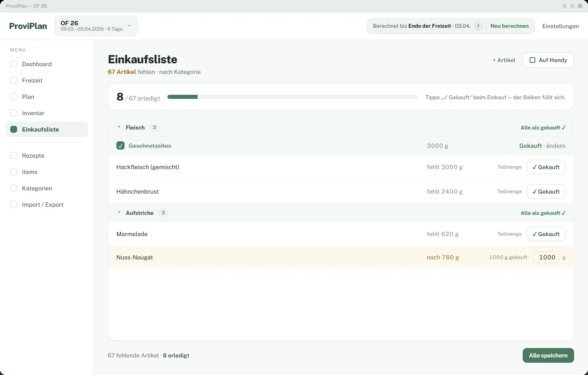The height and width of the screenshot is (375, 588).
Task: Collapse the Fleisch category
Action: point(119,127)
